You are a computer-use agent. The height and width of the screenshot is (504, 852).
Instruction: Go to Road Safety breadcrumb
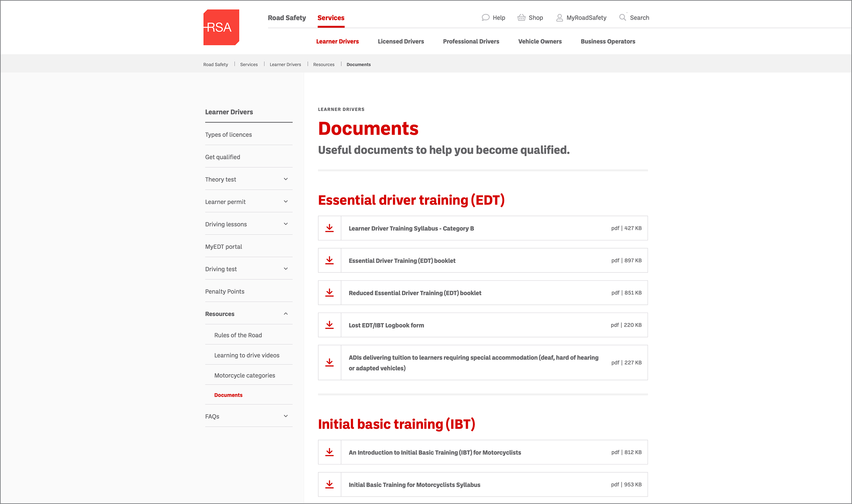216,64
